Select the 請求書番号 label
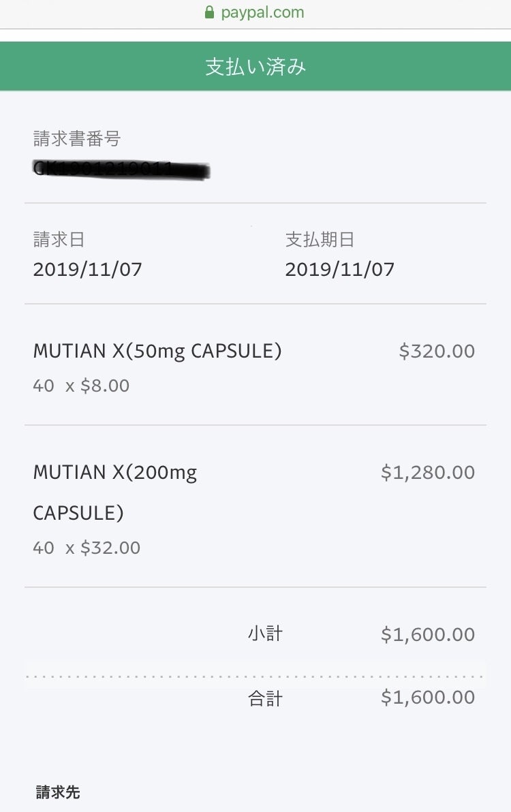The height and width of the screenshot is (812, 511). (77, 139)
